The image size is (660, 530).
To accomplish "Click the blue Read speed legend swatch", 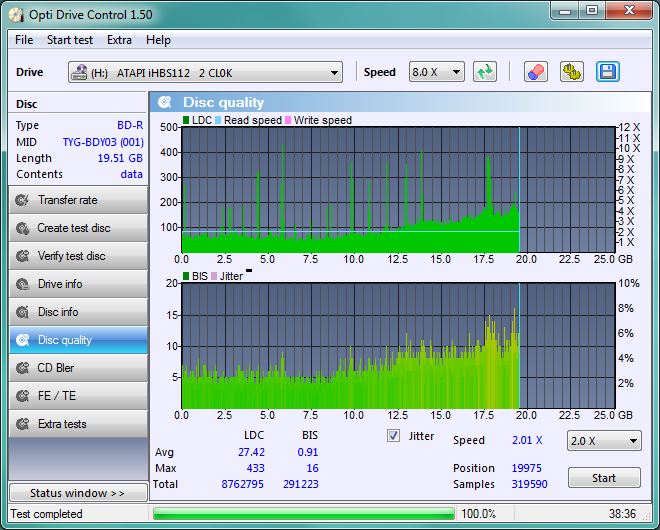I will (218, 120).
